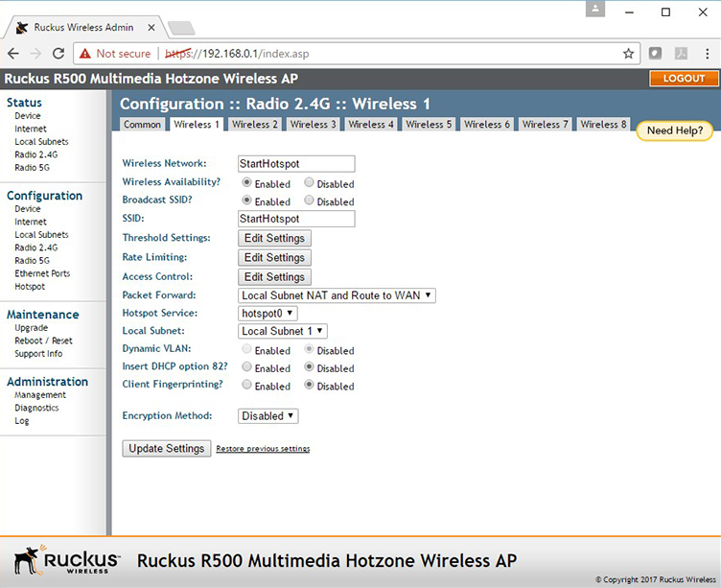The height and width of the screenshot is (588, 721).
Task: Open the Chrome three-dot menu
Action: [706, 54]
